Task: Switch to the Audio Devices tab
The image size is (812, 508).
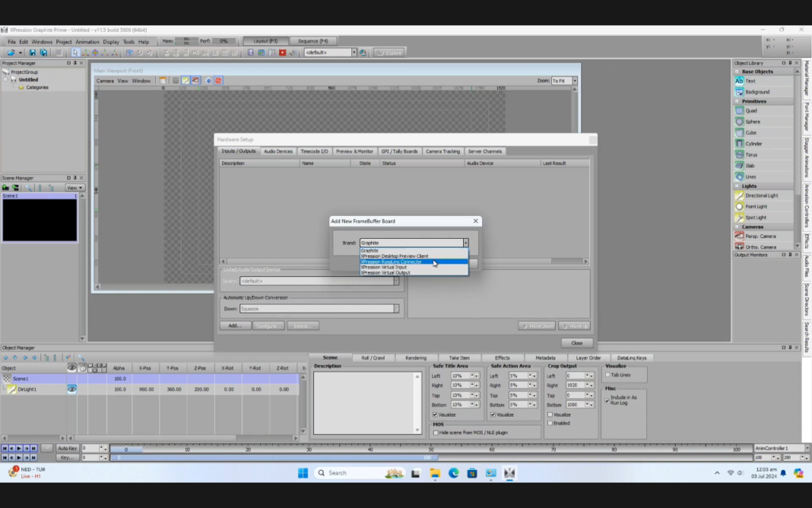Action: coord(278,152)
